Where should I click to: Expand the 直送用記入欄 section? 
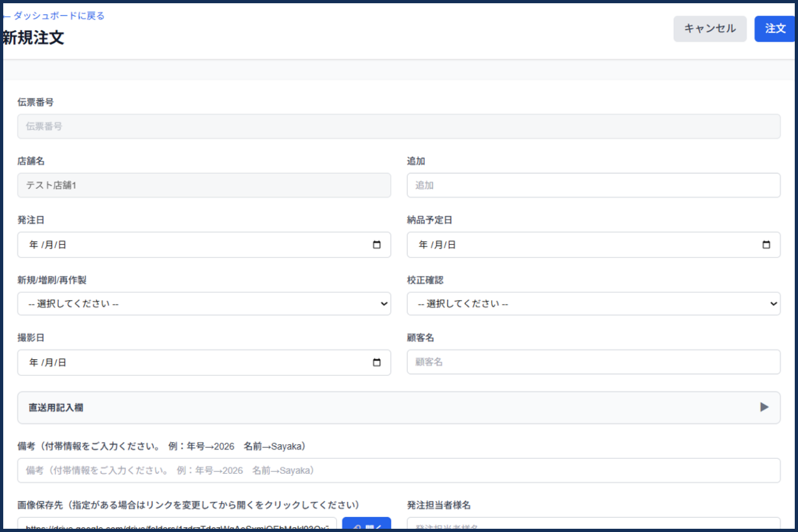click(x=764, y=407)
